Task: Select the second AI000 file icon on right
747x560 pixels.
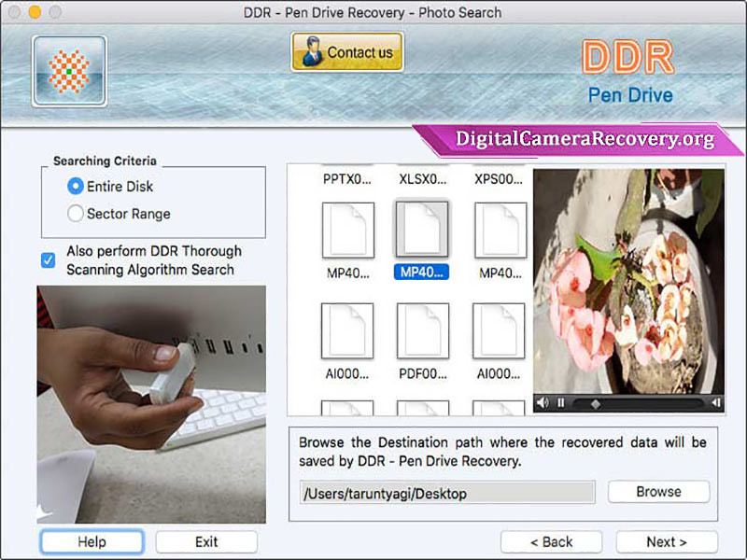Action: coord(499,330)
